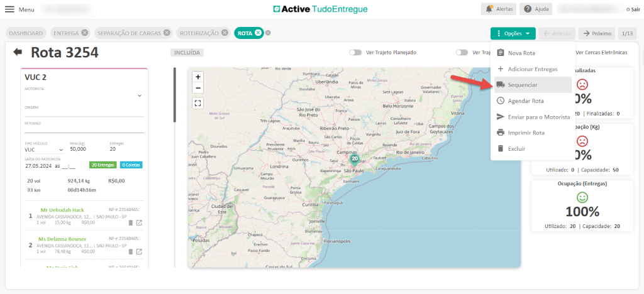The width and height of the screenshot is (644, 294).
Task: Enter fullscreen map view
Action: 198,102
